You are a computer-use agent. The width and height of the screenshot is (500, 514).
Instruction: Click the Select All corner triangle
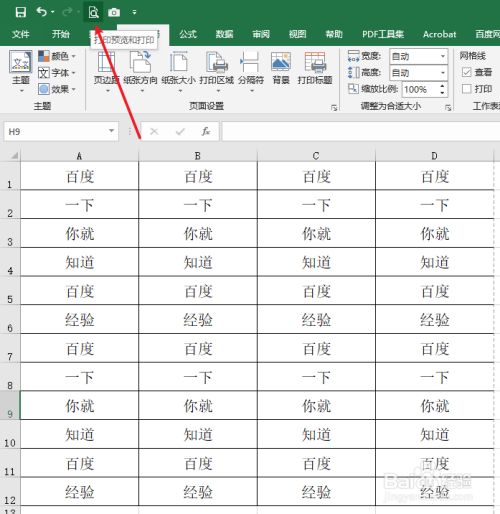coord(14,156)
